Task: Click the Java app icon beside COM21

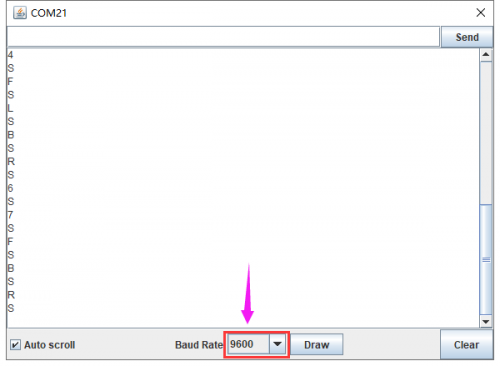Action: click(20, 13)
